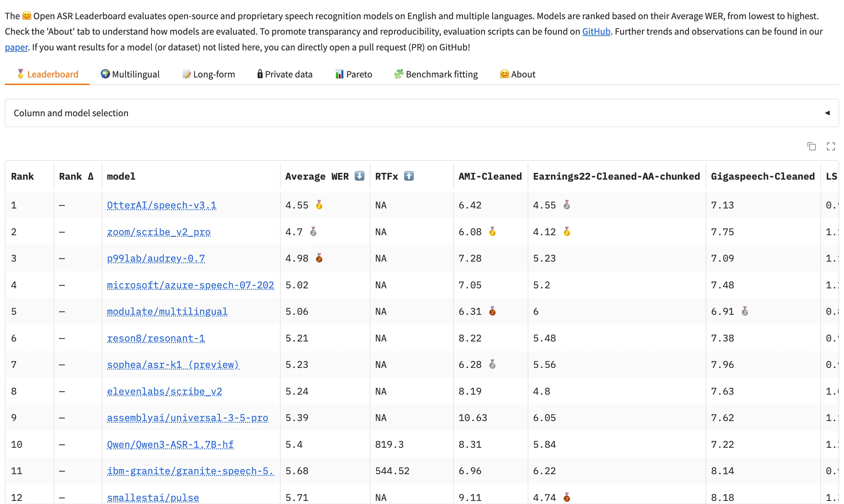Image resolution: width=844 pixels, height=504 pixels.
Task: Sort by AMI-Cleaned column header
Action: (490, 176)
